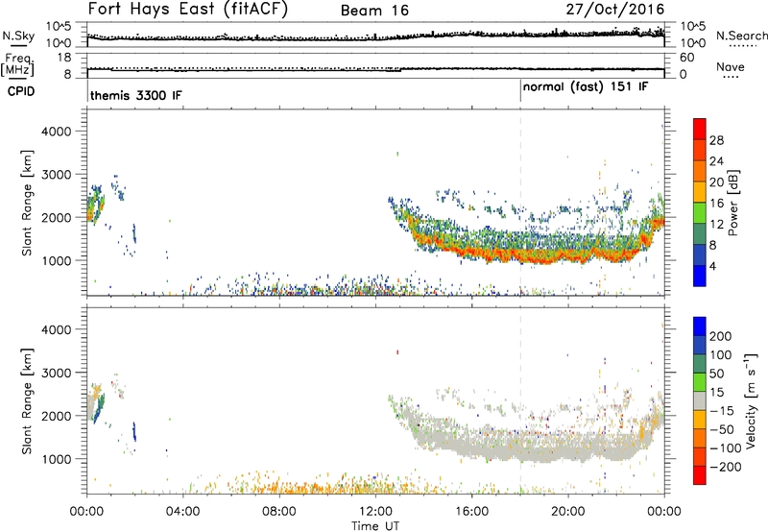Click the '08:00' time tick label

tap(279, 512)
